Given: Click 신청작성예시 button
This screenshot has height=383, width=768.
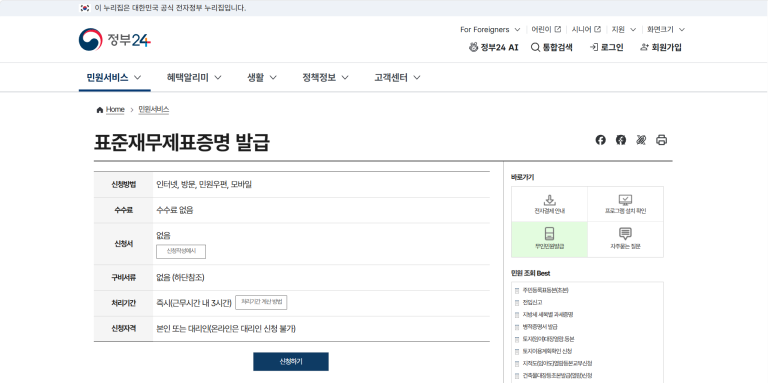Looking at the screenshot, I should (x=181, y=251).
